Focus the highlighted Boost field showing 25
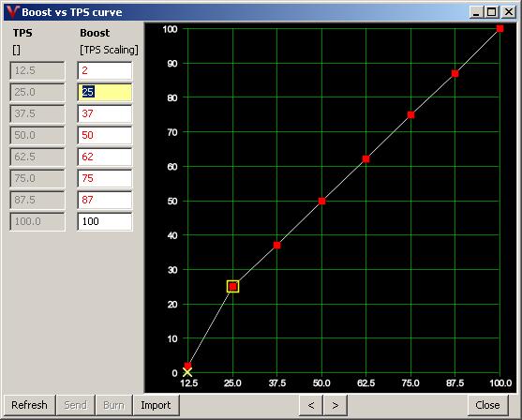Screen dimensions: 522x420 (x=105, y=92)
